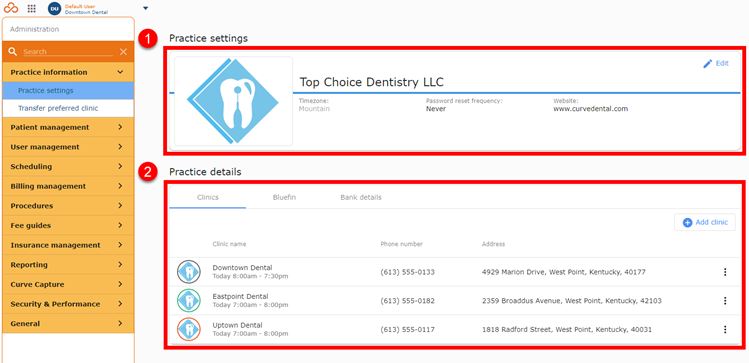This screenshot has height=363, width=749.
Task: Expand the Billing management section
Action: pyautogui.click(x=68, y=186)
